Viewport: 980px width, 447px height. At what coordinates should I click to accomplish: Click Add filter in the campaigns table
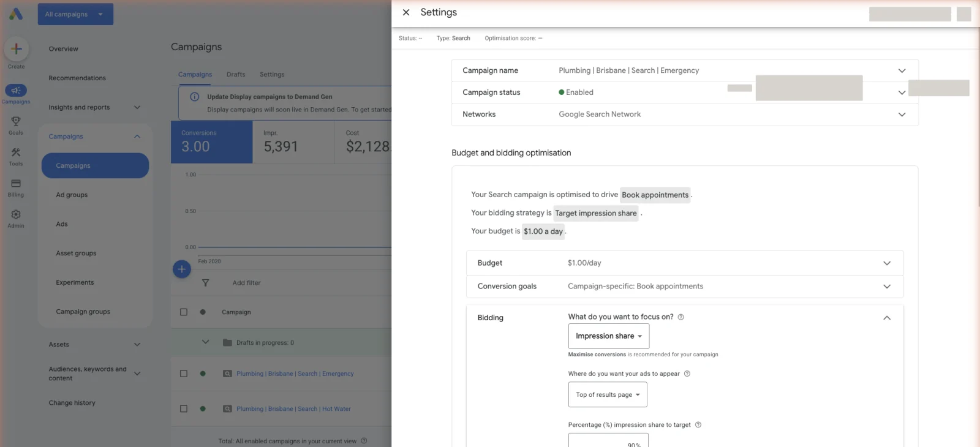[246, 283]
